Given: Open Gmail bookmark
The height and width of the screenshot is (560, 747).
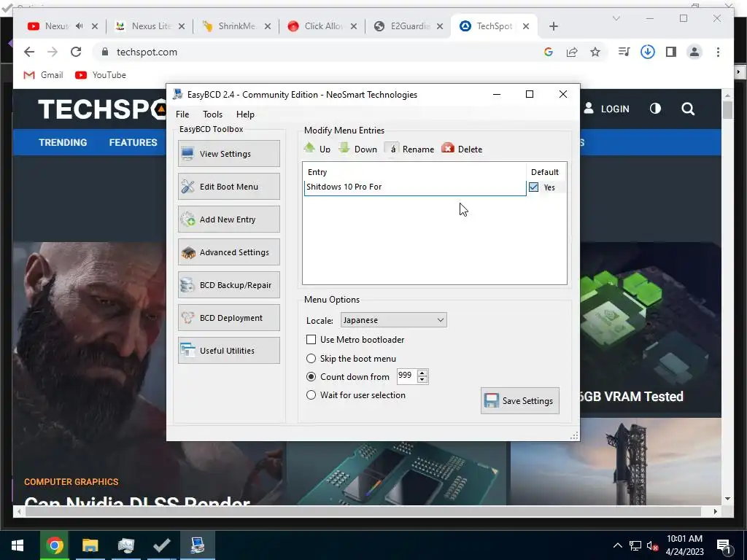Looking at the screenshot, I should click(43, 75).
